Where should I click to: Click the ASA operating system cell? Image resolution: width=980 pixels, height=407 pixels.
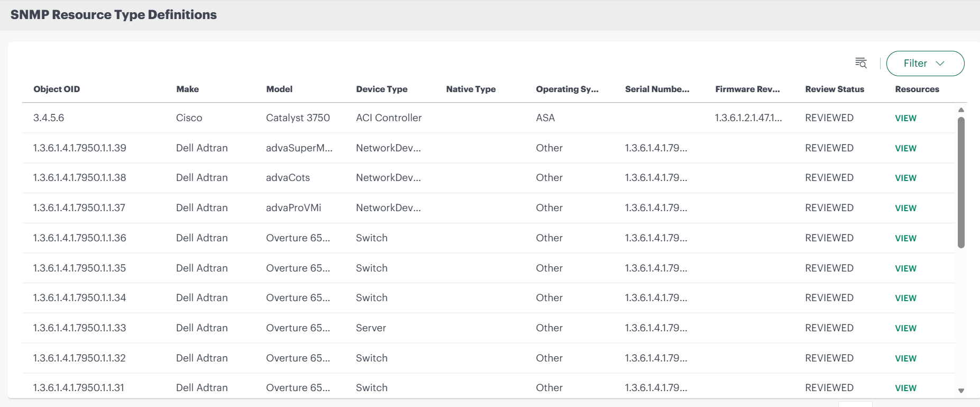tap(545, 117)
